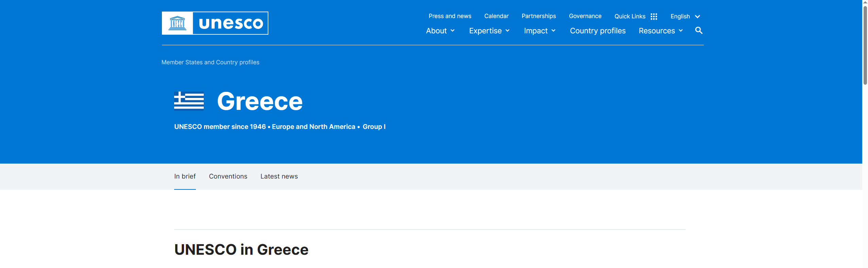Click the Group I label
868x268 pixels.
[x=374, y=127]
